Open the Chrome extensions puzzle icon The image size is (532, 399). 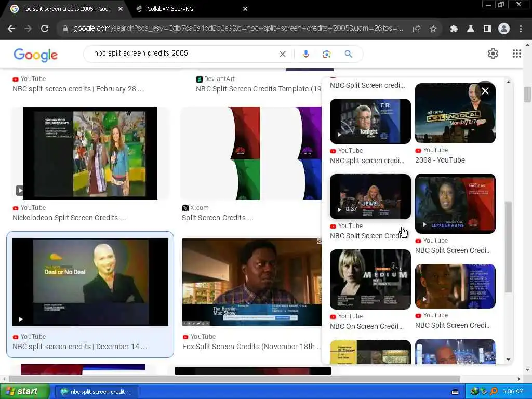(x=454, y=29)
